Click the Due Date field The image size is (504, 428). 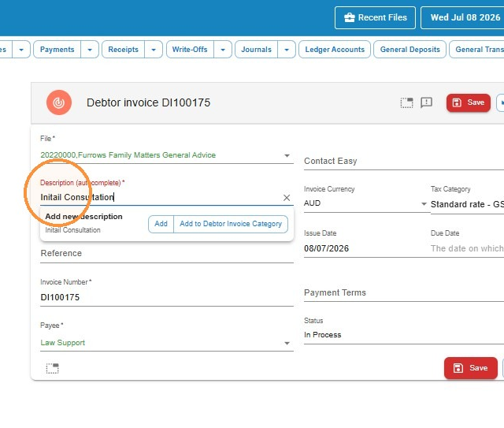467,248
